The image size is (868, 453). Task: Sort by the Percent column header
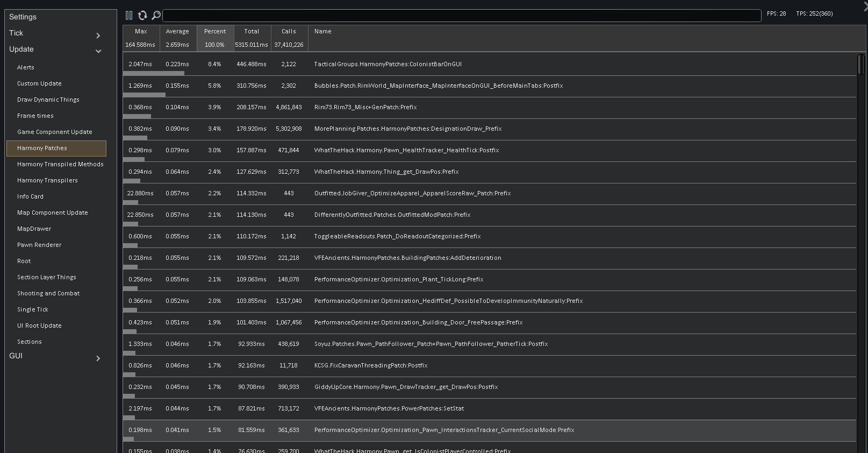click(x=215, y=31)
